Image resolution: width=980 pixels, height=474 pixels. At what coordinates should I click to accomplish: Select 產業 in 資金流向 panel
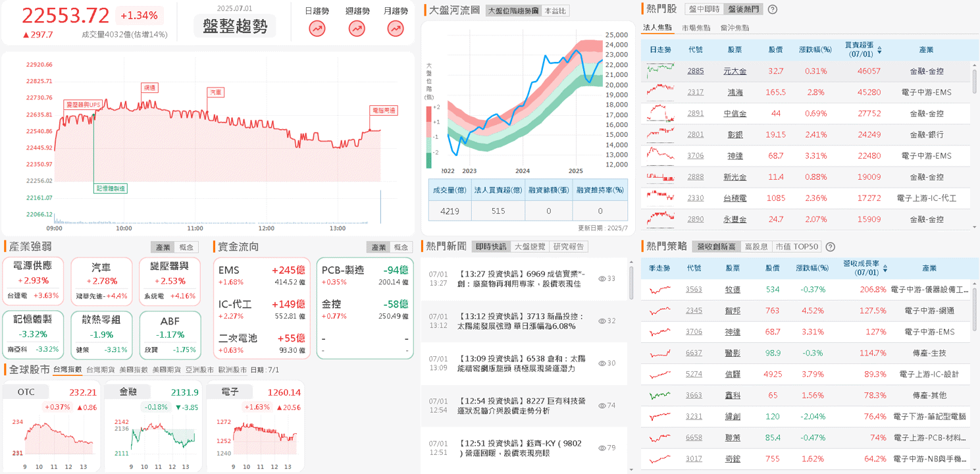tap(378, 248)
